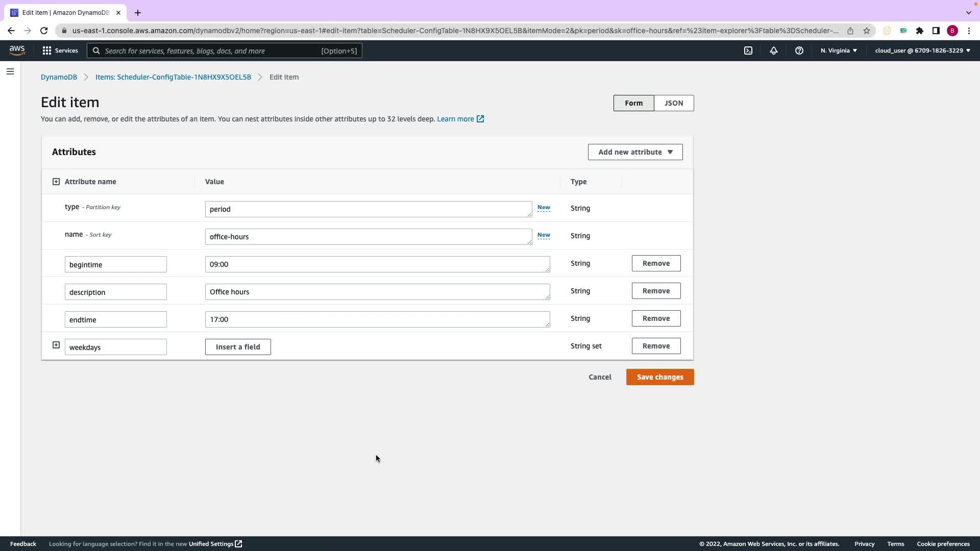This screenshot has height=551, width=980.
Task: Expand the weekdays string set
Action: tap(56, 345)
